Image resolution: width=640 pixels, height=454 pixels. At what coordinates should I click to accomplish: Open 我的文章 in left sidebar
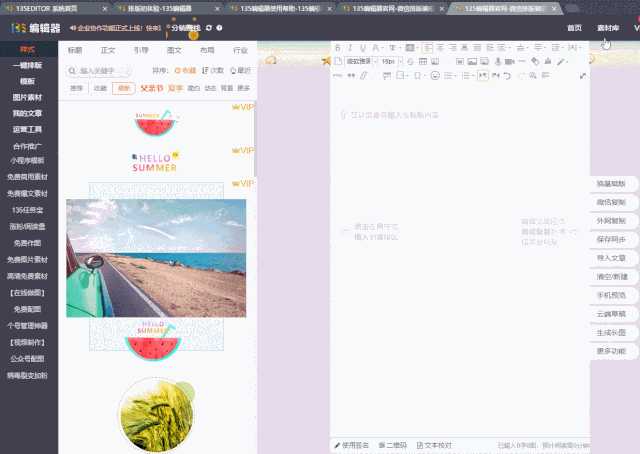click(x=27, y=113)
